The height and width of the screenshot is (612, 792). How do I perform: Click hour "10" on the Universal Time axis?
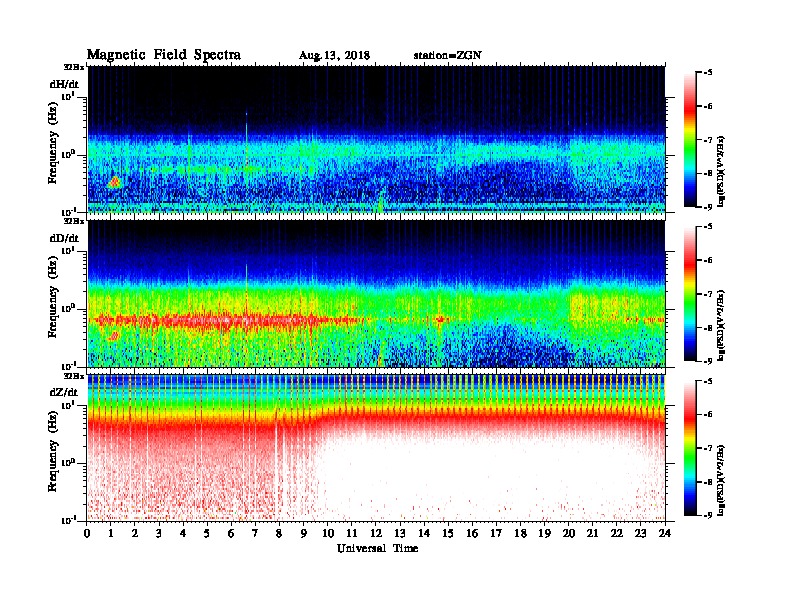point(328,533)
